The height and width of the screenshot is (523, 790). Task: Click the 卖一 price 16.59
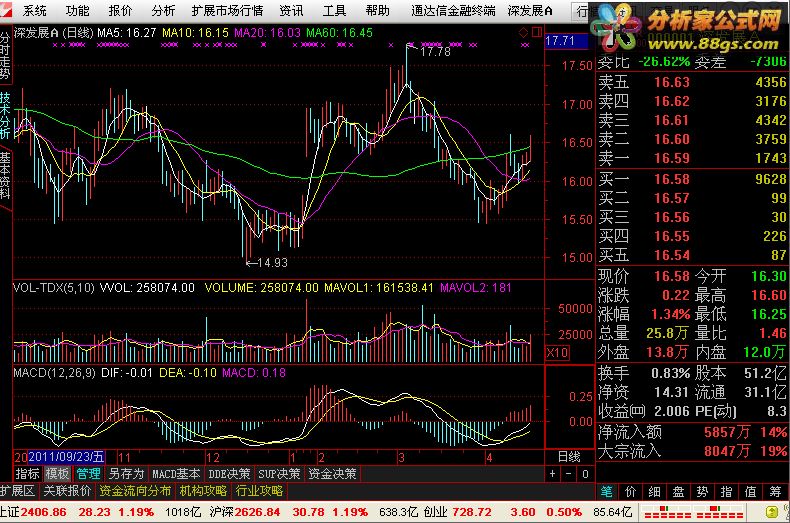pyautogui.click(x=672, y=158)
